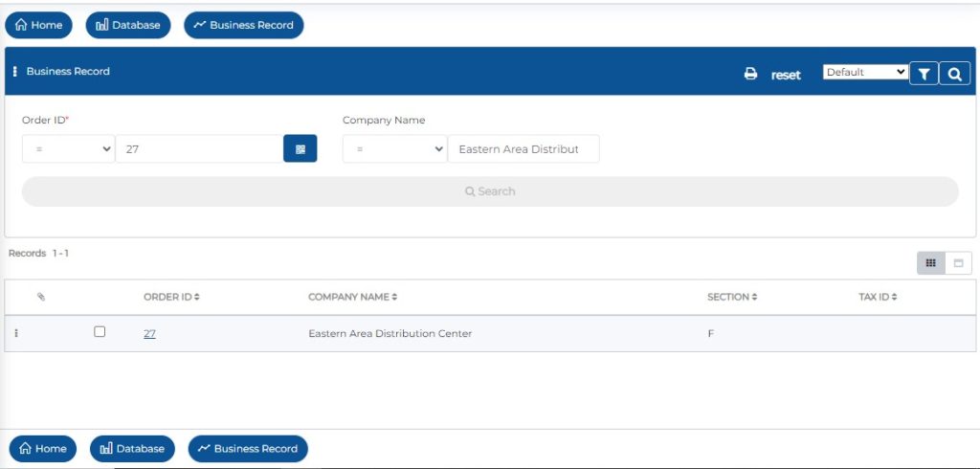The width and height of the screenshot is (980, 469).
Task: Click the magnifier search icon in header
Action: (x=954, y=74)
